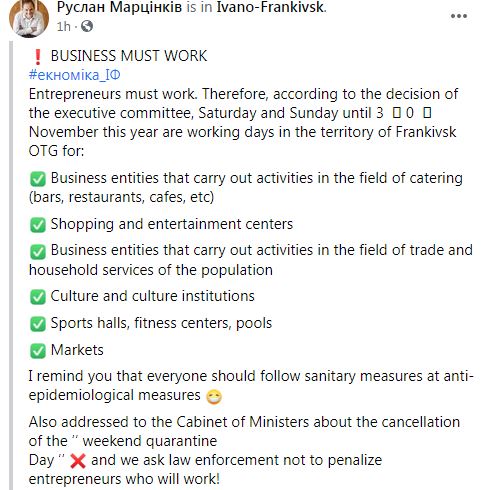
Task: Click the BUSINESS MUST WORK heading text
Action: click(129, 56)
